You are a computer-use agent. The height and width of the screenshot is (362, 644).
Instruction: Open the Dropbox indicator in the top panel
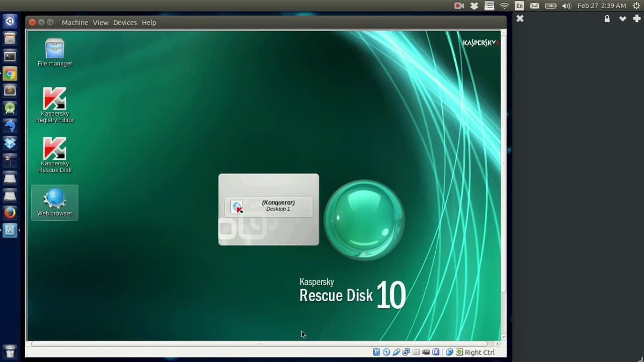coord(474,6)
